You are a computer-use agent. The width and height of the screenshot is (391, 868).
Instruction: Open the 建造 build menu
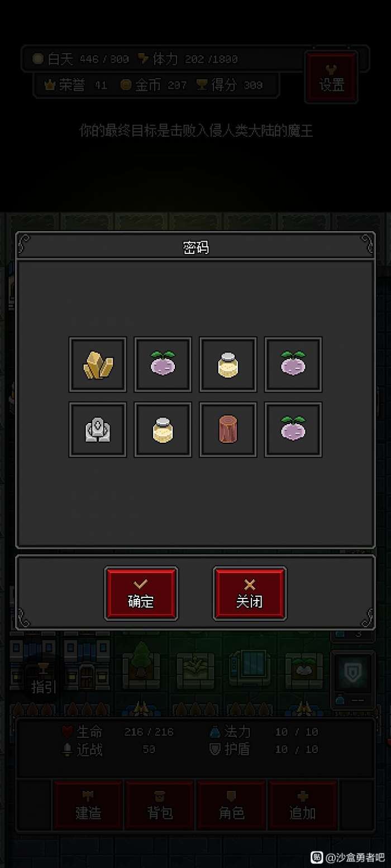tap(88, 805)
